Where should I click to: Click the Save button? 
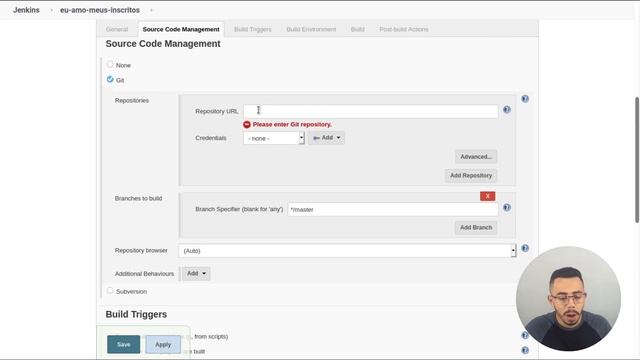124,344
